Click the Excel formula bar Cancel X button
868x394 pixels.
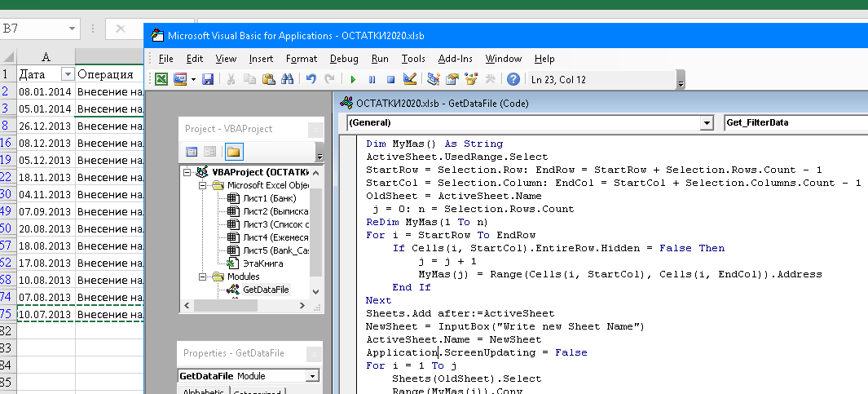[x=120, y=29]
